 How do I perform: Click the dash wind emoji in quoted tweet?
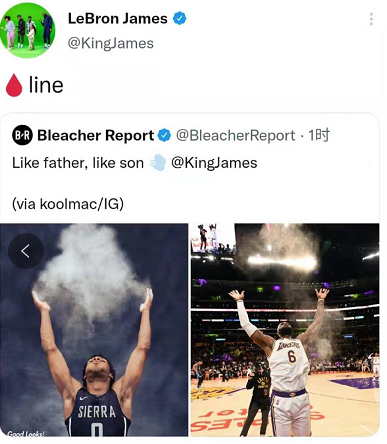(157, 163)
